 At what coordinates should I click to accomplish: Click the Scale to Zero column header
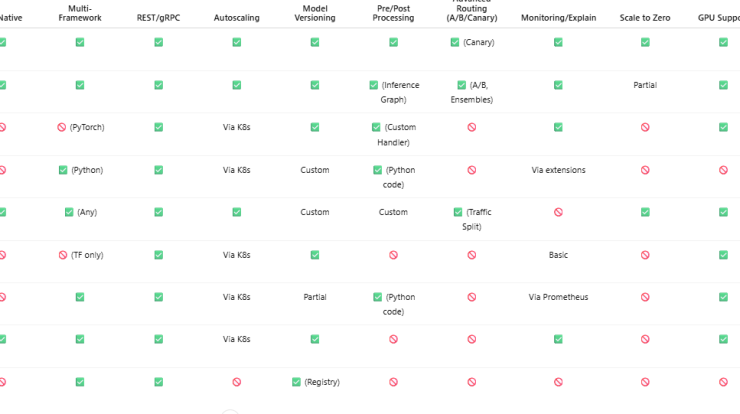pos(645,18)
